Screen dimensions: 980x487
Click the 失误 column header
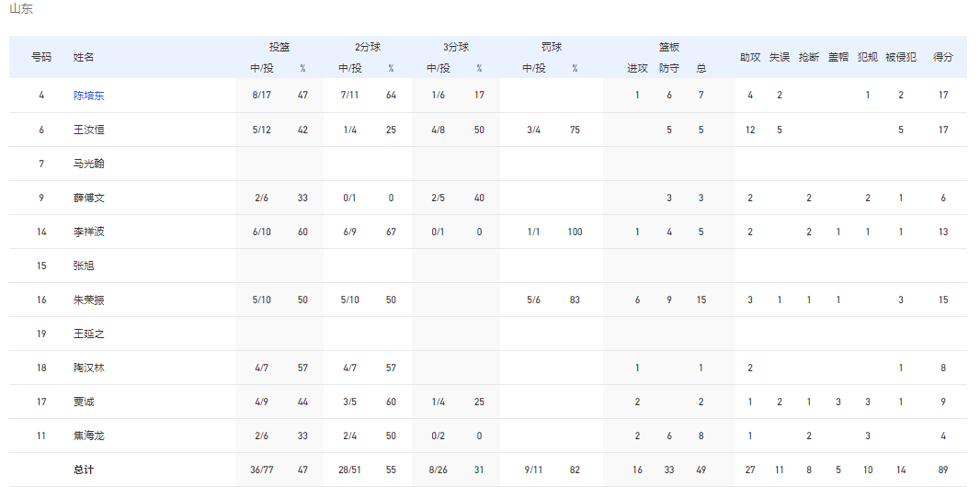tap(780, 57)
